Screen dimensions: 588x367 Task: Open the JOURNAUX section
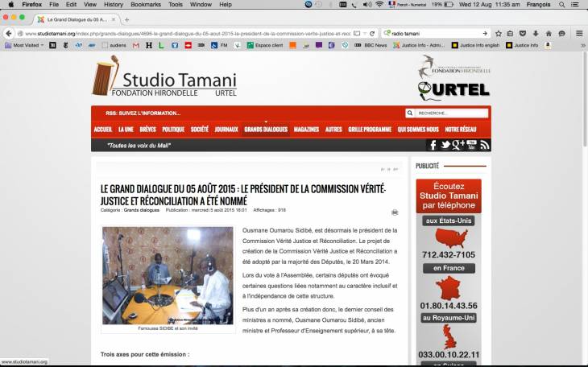(226, 130)
